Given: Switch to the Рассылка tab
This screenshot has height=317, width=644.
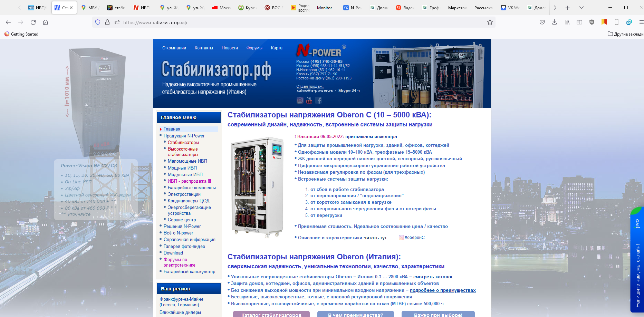Looking at the screenshot, I should pos(483,8).
